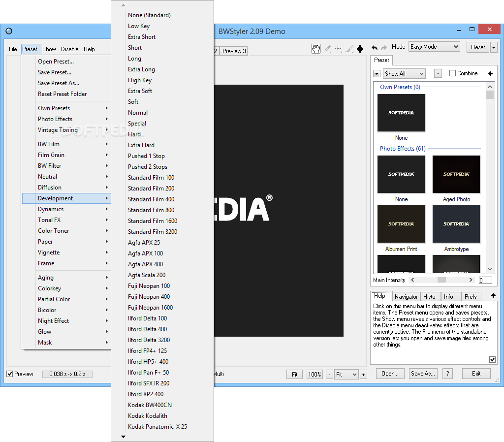The image size is (504, 442).
Task: Click the question mark help button
Action: 447,374
